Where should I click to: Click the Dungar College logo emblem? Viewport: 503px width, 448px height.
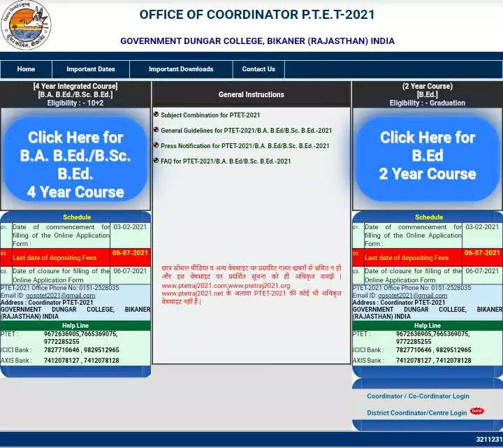coord(26,24)
